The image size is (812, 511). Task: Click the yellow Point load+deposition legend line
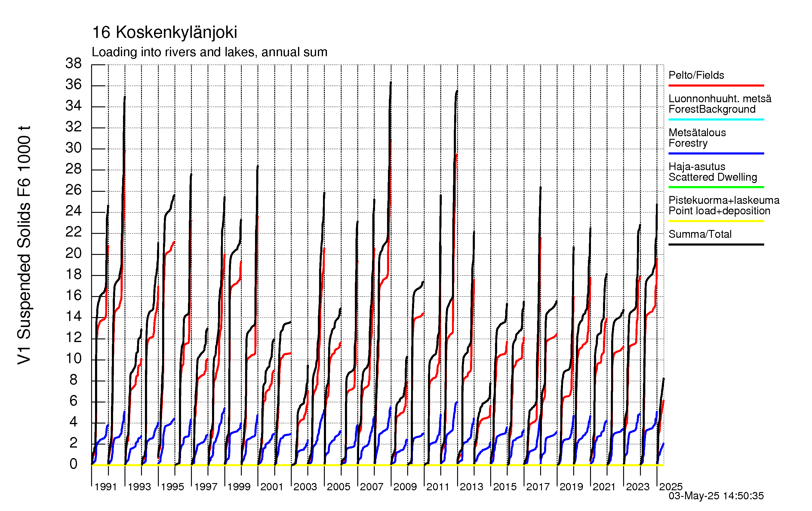click(716, 221)
